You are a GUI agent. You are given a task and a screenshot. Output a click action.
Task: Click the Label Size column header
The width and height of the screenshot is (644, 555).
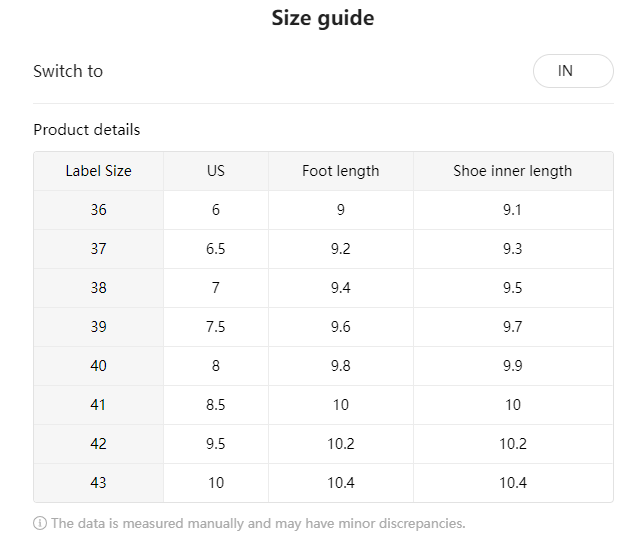[99, 171]
